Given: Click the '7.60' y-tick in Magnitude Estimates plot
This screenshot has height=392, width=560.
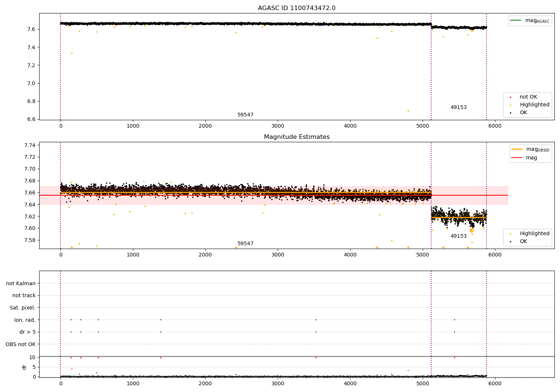Looking at the screenshot, I should [x=30, y=228].
